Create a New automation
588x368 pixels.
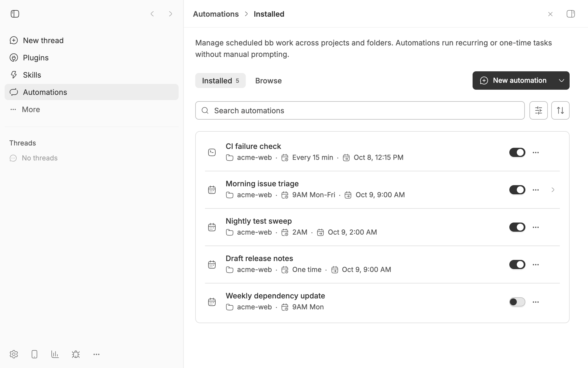513,80
